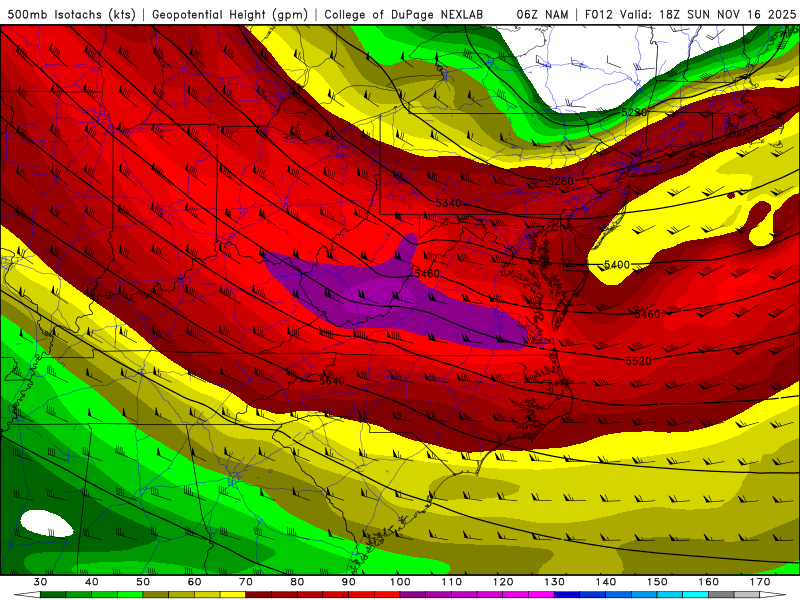The height and width of the screenshot is (600, 800).
Task: Select the '06Z NAM' model run label
Action: 542,14
